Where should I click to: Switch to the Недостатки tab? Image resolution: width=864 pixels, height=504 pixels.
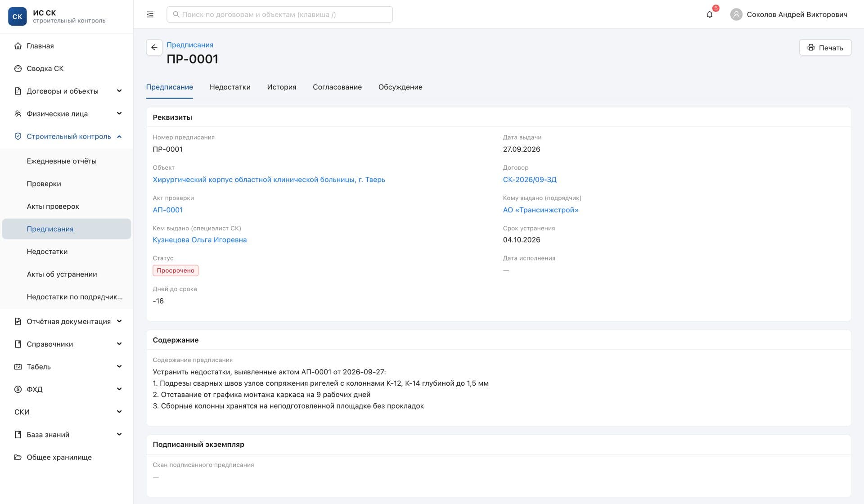[230, 87]
